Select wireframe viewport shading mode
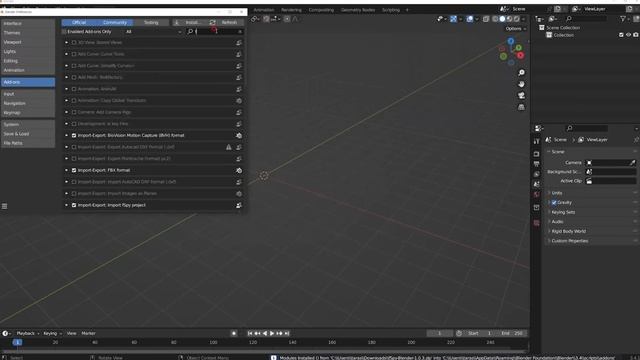The height and width of the screenshot is (360, 640). coord(495,19)
